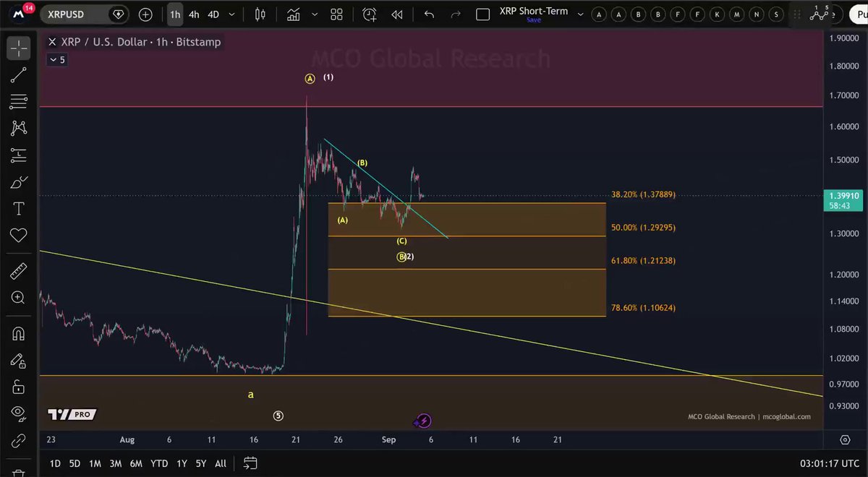Select the chart pattern drawing tool

[19, 128]
